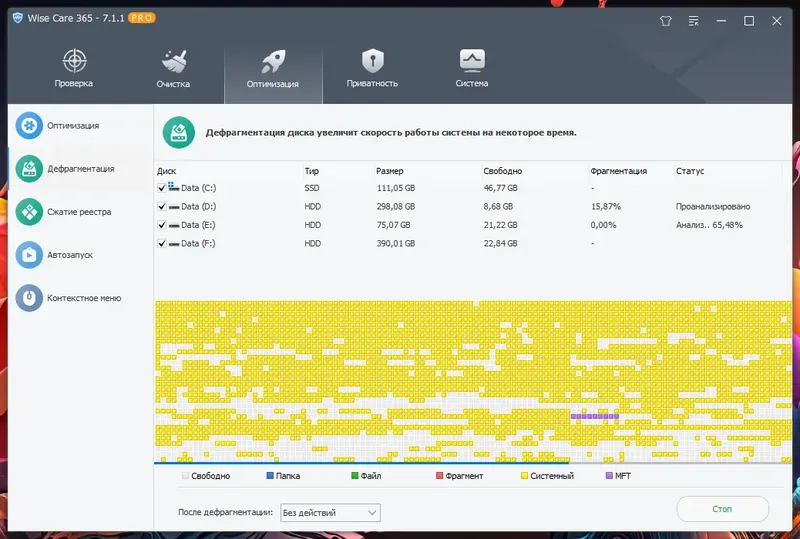
Task: Click the Контекстное меню mouse icon
Action: point(29,298)
